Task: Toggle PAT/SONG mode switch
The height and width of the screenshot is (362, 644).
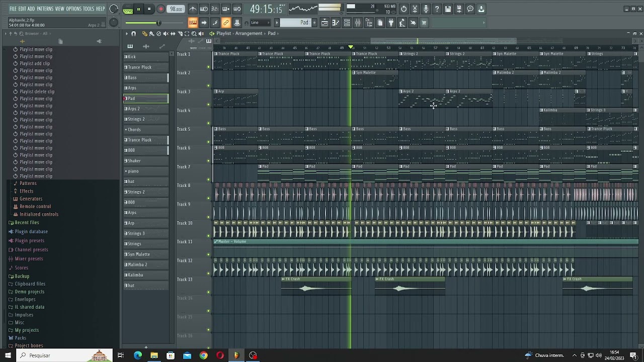Action: tap(128, 9)
